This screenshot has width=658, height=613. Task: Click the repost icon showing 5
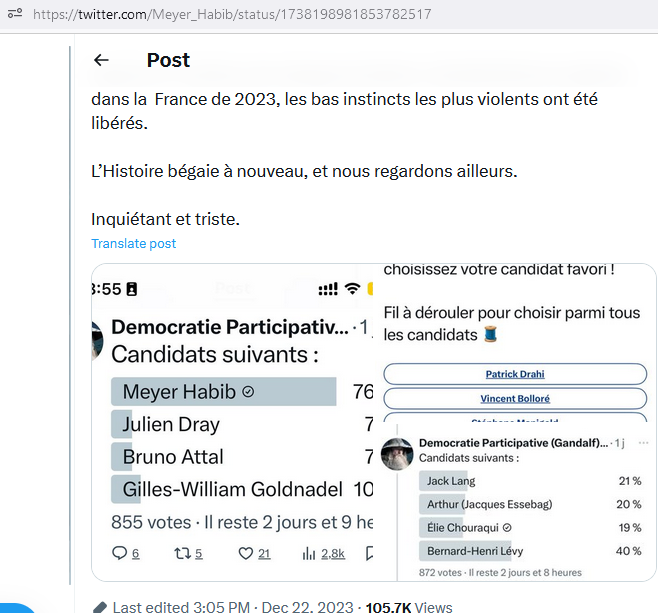click(182, 553)
